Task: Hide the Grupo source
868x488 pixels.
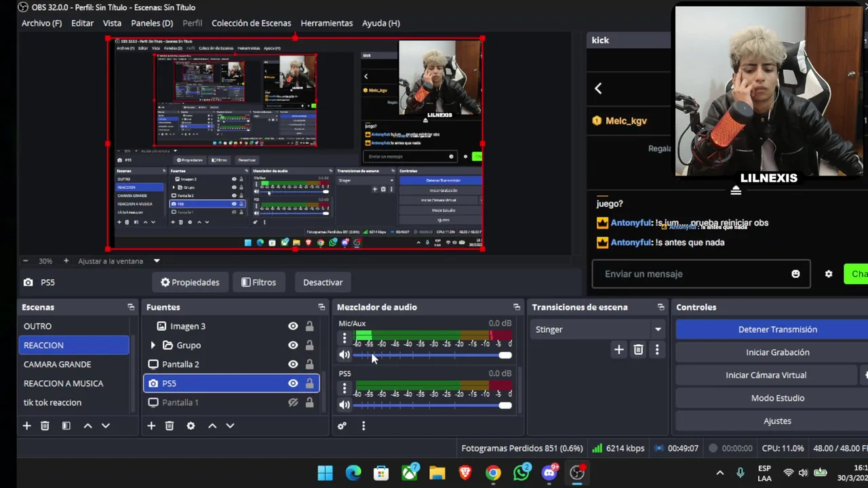Action: click(293, 345)
